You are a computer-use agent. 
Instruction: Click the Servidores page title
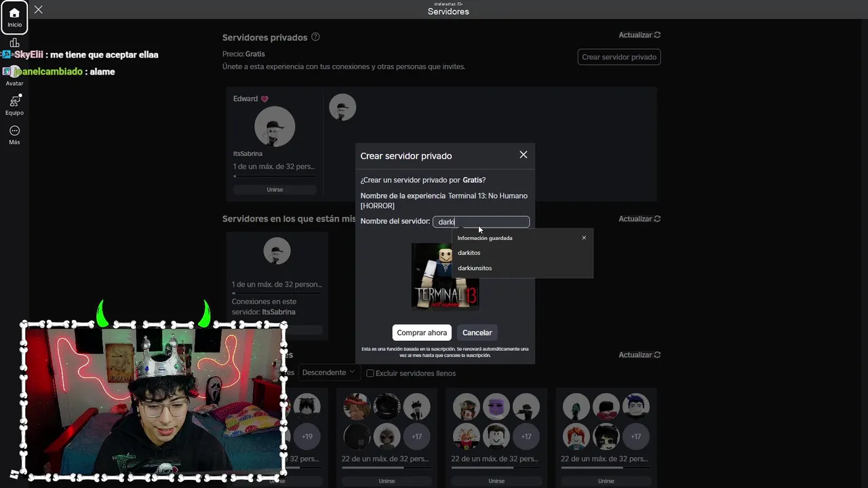pyautogui.click(x=448, y=12)
